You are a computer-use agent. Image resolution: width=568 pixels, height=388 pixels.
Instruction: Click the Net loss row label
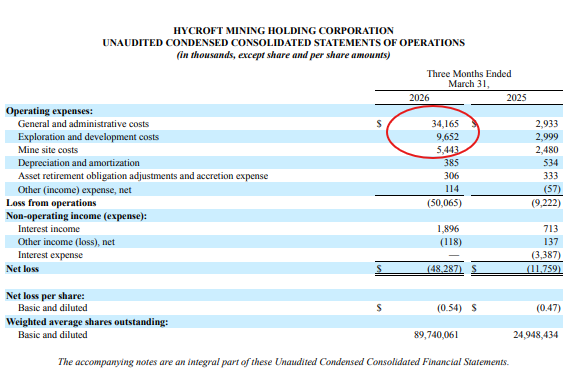click(x=22, y=269)
